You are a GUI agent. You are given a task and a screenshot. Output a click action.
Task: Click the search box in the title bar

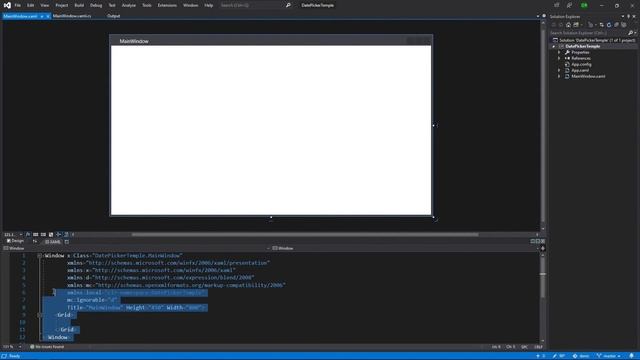point(251,5)
